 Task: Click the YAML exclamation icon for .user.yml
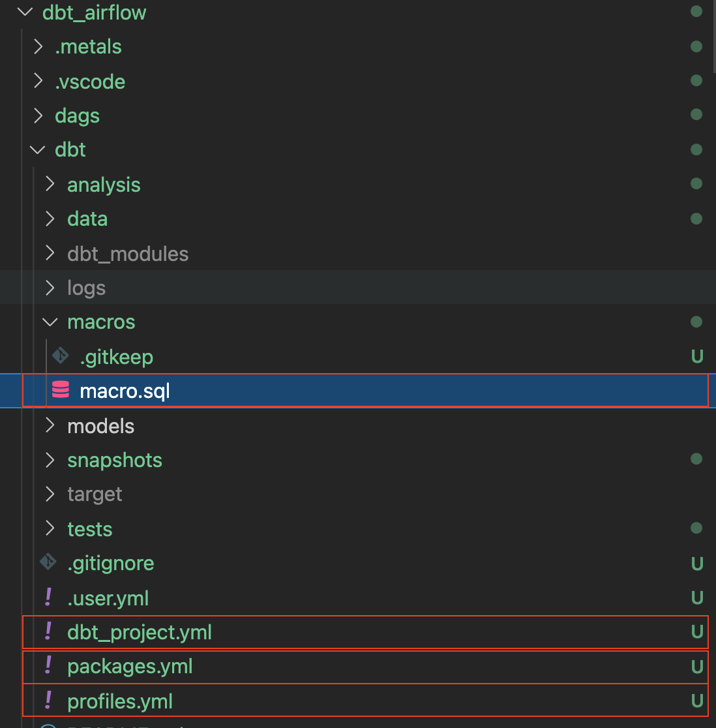tap(48, 597)
